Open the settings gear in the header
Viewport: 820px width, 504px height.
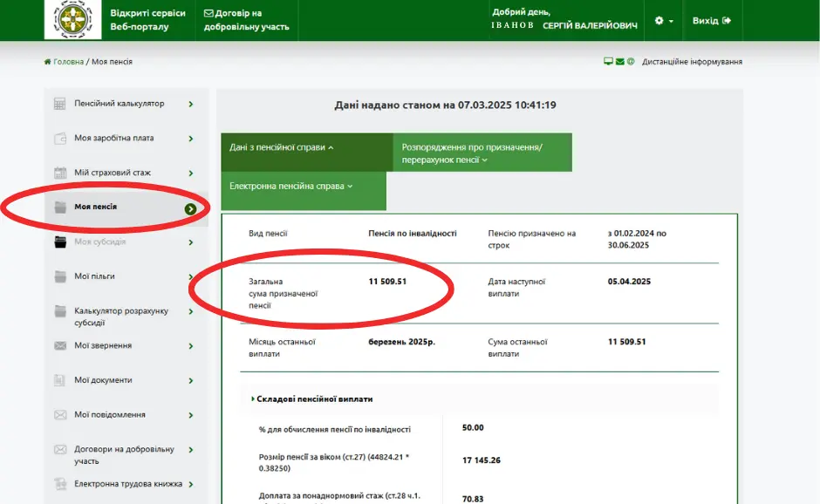[659, 21]
